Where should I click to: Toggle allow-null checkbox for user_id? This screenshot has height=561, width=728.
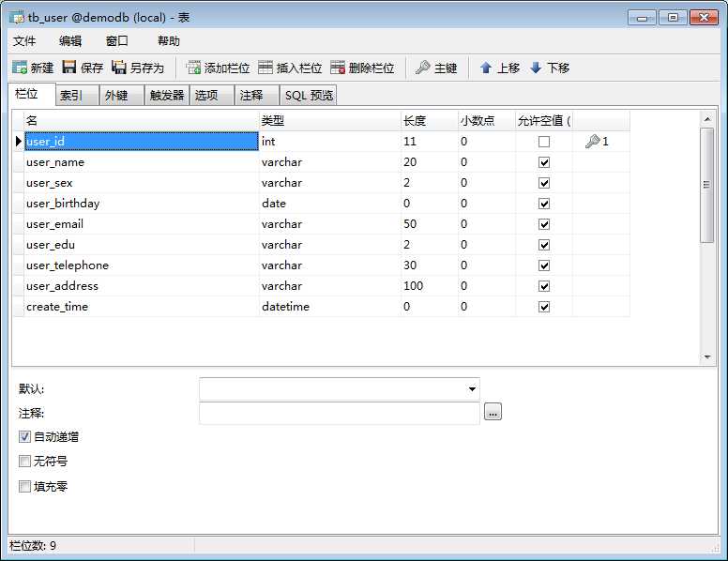[544, 142]
